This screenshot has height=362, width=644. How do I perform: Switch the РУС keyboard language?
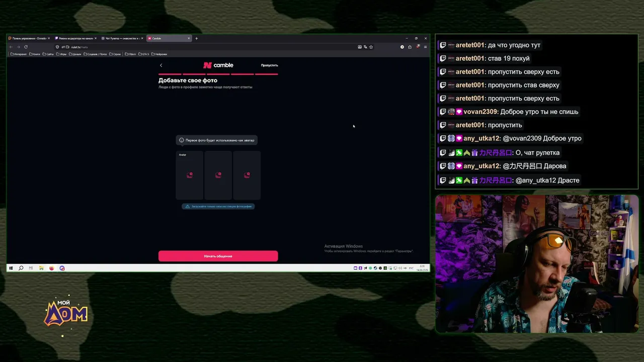[411, 268]
